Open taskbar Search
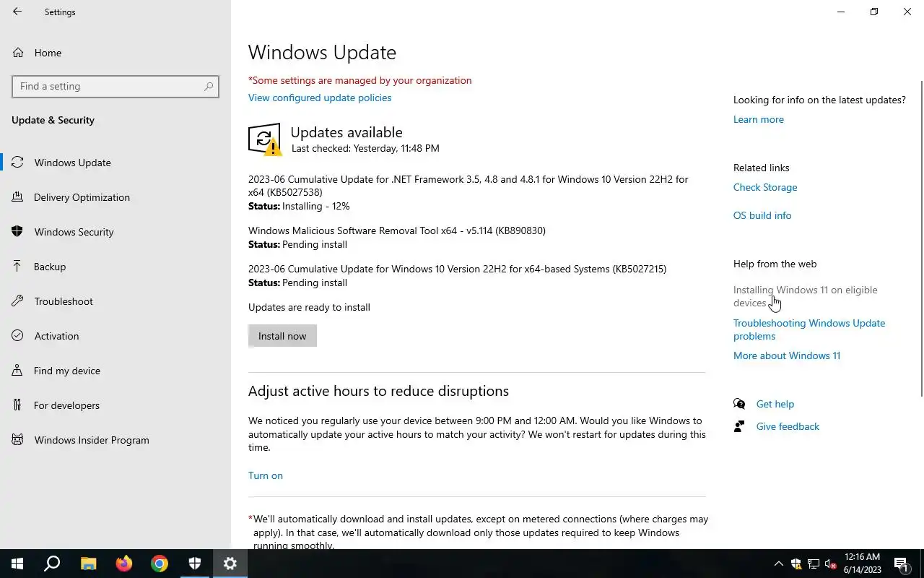 52,564
